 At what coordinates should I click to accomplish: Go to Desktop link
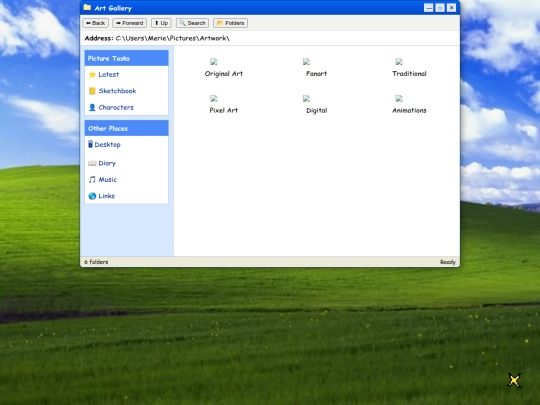click(107, 145)
